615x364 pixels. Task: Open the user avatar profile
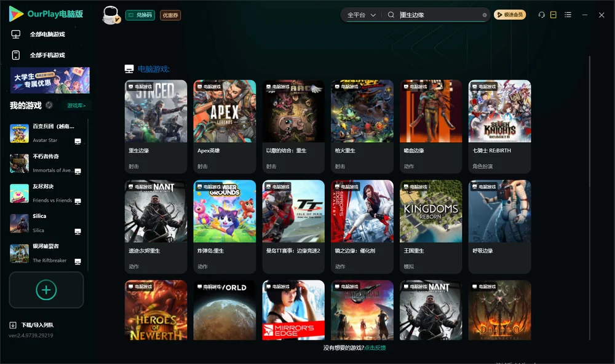click(x=111, y=15)
